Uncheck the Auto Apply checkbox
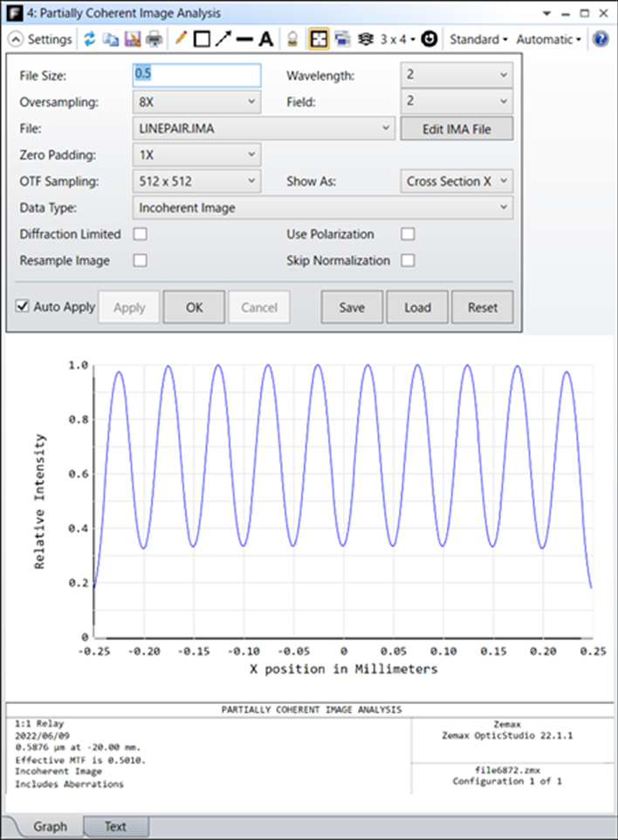Screen dimensions: 618x840 pyautogui.click(x=24, y=307)
